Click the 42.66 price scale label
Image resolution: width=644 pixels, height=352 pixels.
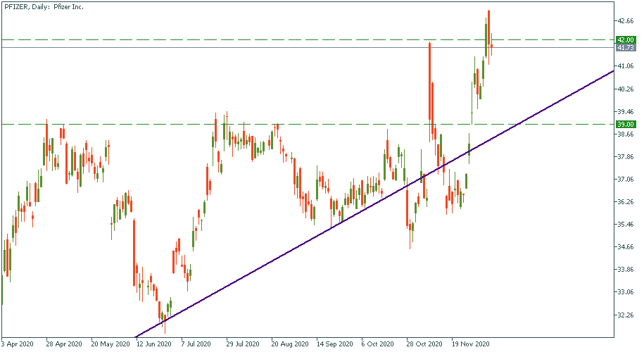[x=625, y=21]
